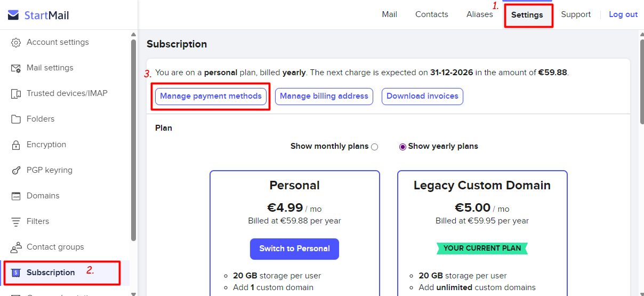Click the Domains .com icon
The image size is (644, 296).
16,196
